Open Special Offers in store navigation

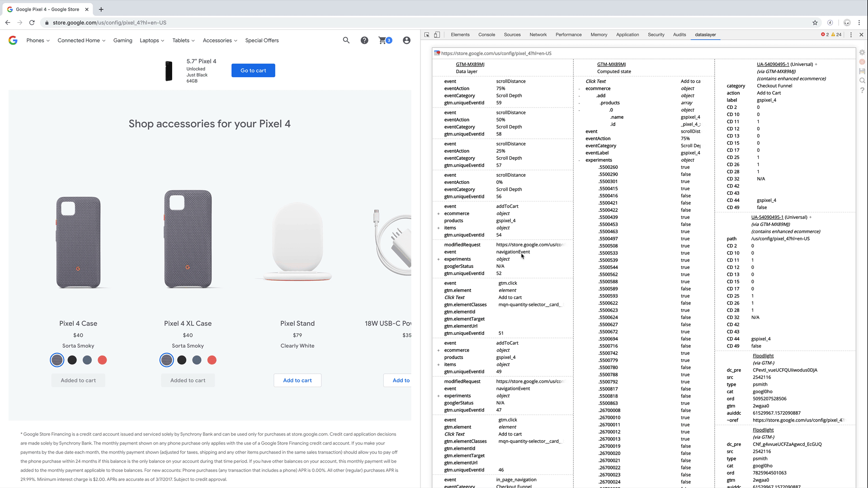[262, 41]
